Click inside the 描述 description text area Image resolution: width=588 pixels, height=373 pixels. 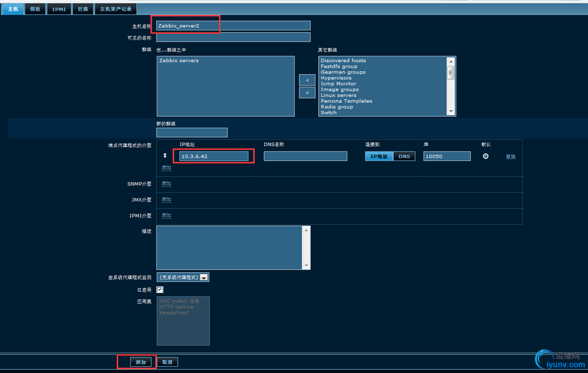pyautogui.click(x=229, y=247)
